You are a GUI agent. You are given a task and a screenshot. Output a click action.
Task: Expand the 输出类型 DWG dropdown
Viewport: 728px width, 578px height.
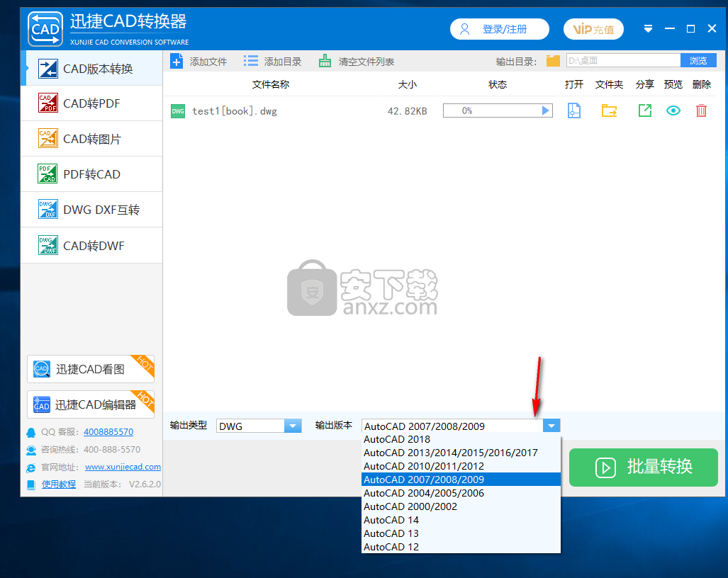[x=293, y=426]
